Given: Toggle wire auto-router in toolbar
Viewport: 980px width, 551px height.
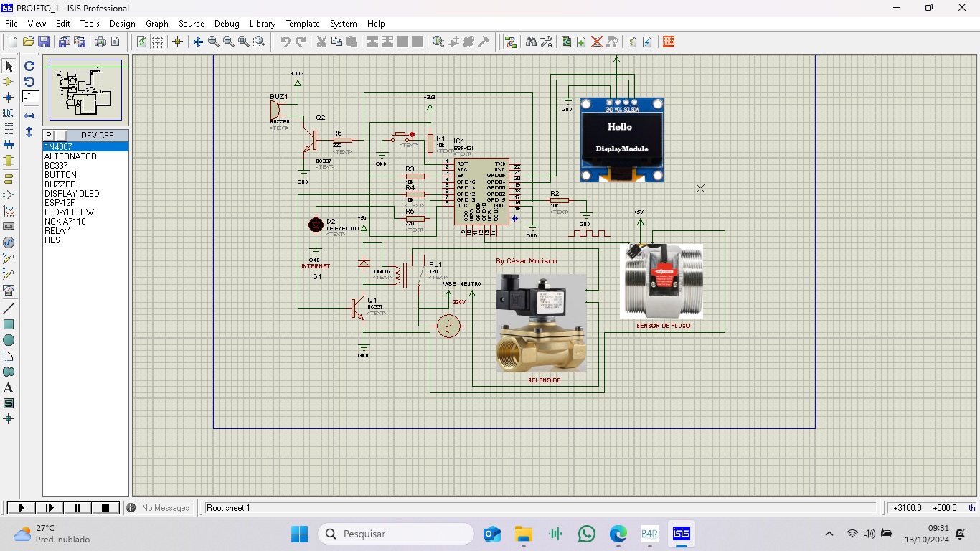Looking at the screenshot, I should point(510,42).
